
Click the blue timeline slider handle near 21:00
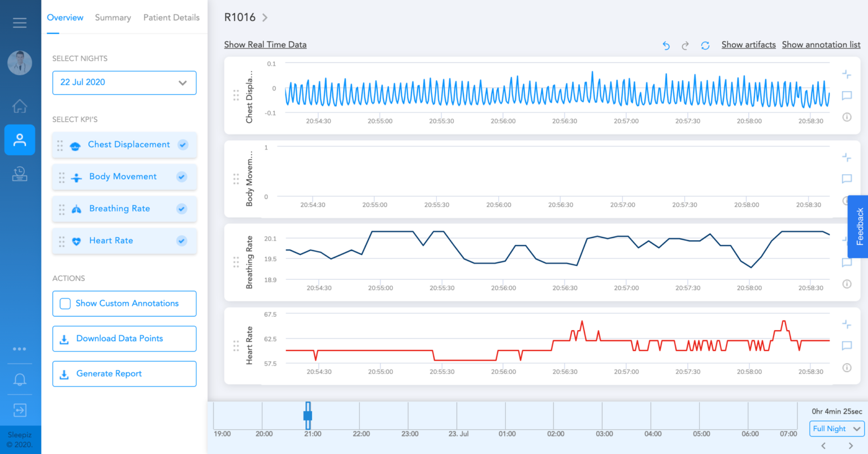pyautogui.click(x=308, y=416)
